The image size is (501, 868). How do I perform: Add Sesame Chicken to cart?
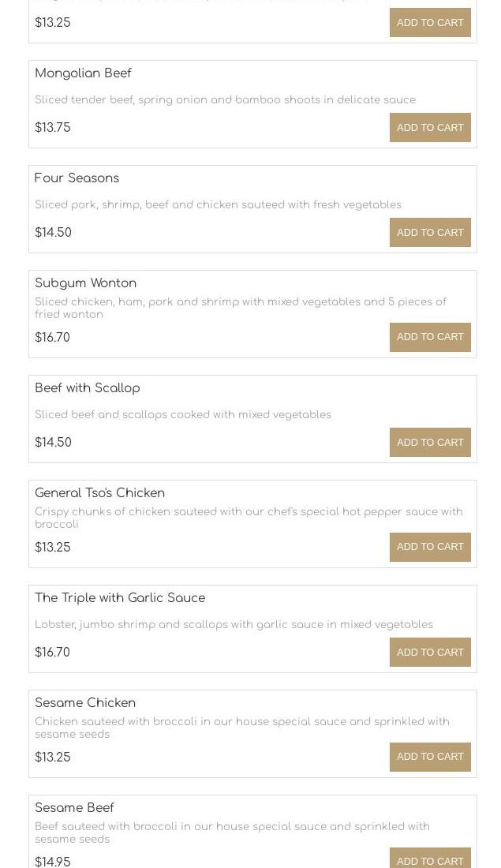coord(430,757)
